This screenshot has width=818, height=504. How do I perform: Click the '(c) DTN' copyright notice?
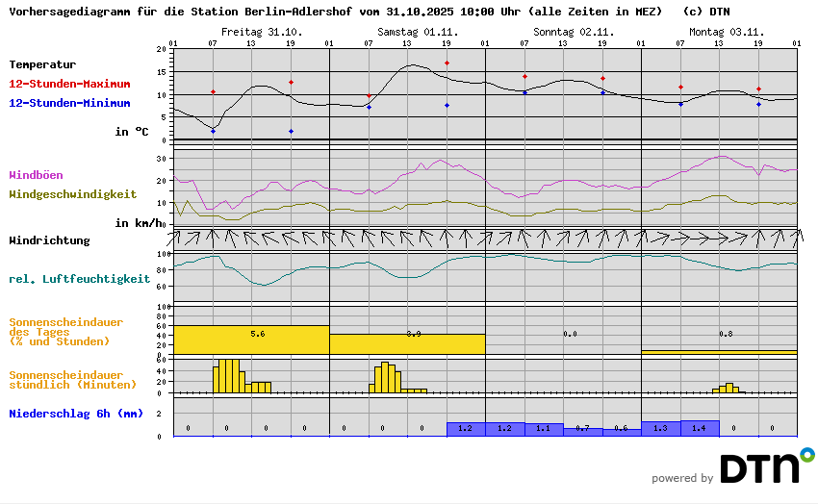point(705,12)
